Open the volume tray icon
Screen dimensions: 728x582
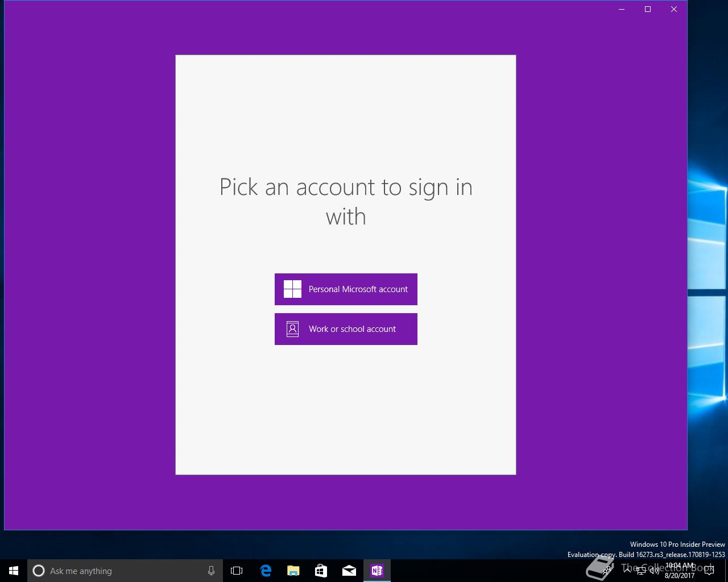coord(654,571)
